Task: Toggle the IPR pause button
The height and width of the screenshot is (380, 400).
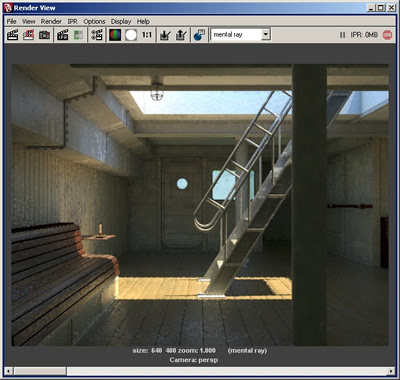Action: 342,35
